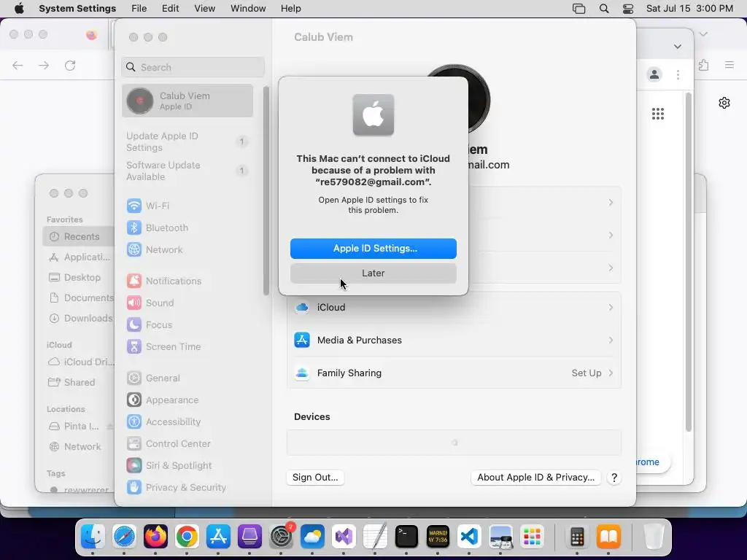The height and width of the screenshot is (560, 747).
Task: Open Visual Studio Code from Dock
Action: tap(469, 537)
